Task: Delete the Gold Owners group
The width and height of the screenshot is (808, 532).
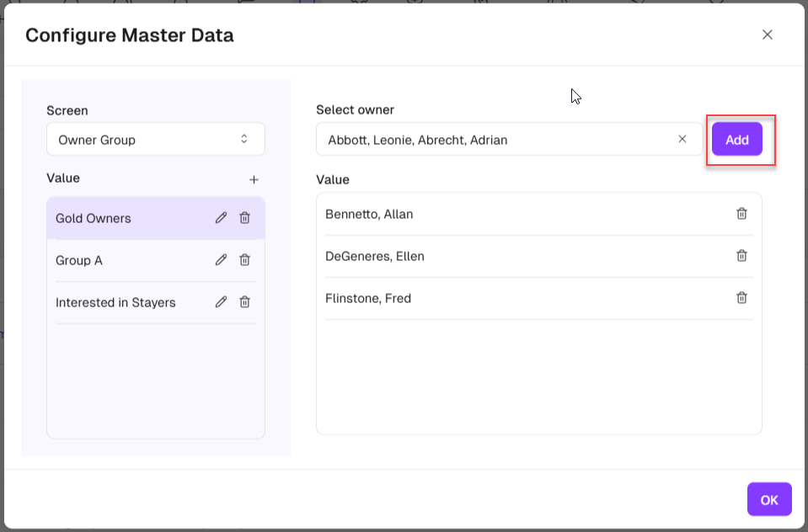Action: (x=244, y=218)
